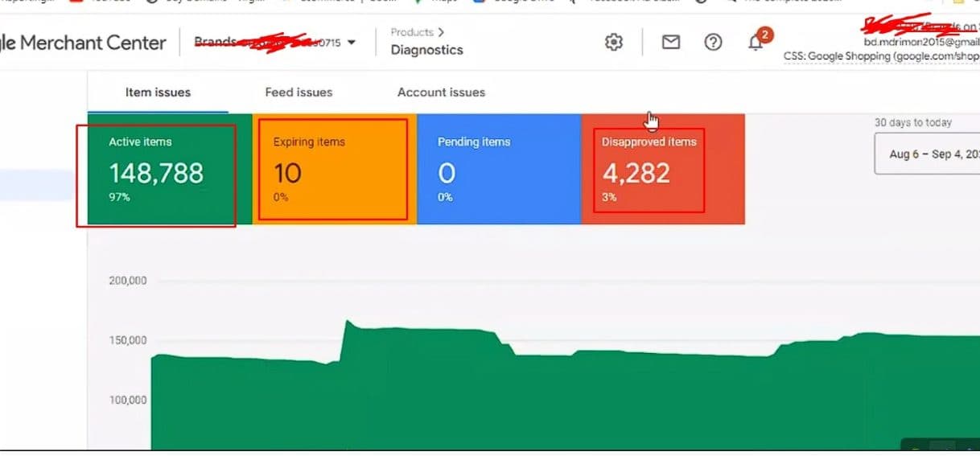Switch to the Feed issues tab
The height and width of the screenshot is (456, 980).
point(299,92)
